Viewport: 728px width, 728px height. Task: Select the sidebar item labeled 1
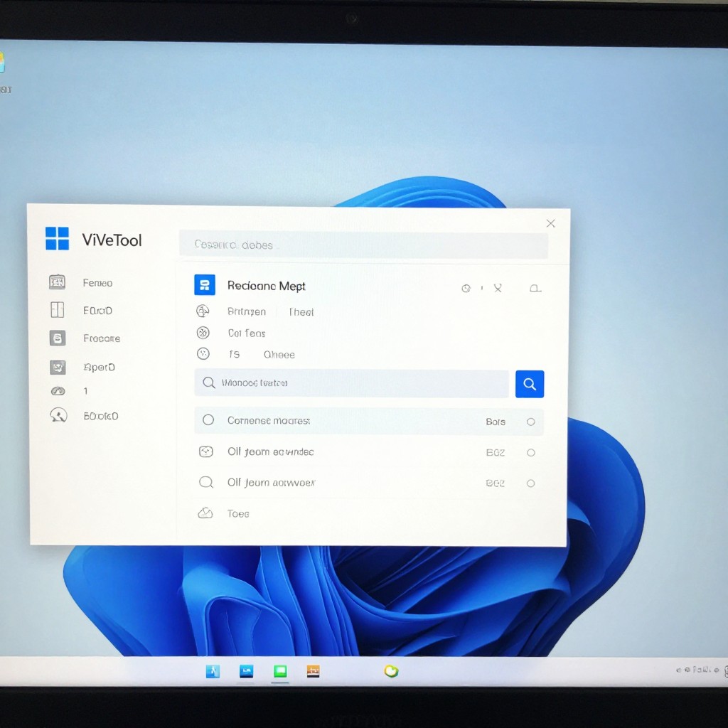[85, 391]
